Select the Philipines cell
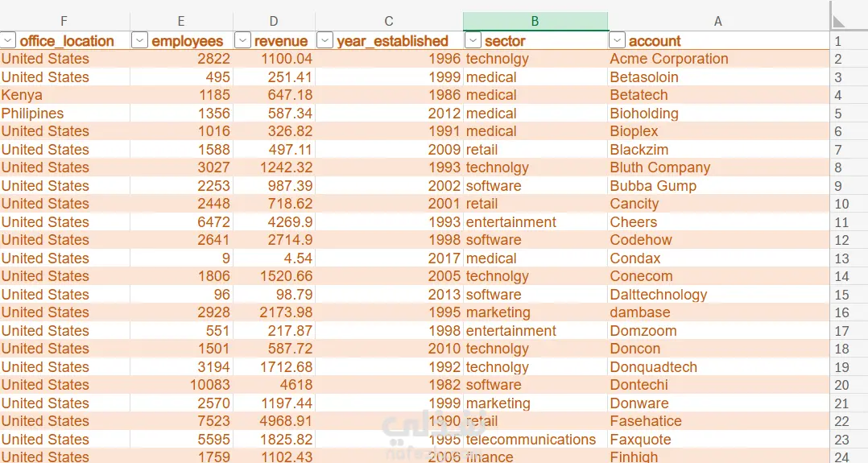The height and width of the screenshot is (463, 868). 33,114
